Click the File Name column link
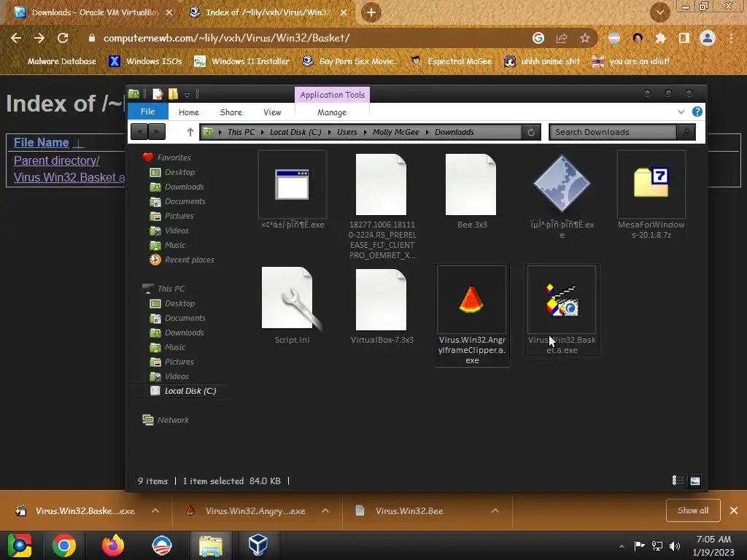 (42, 142)
